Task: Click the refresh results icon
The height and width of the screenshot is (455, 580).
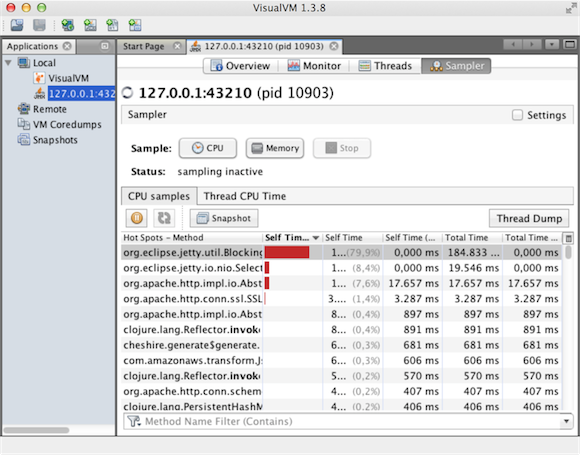Action: point(164,218)
